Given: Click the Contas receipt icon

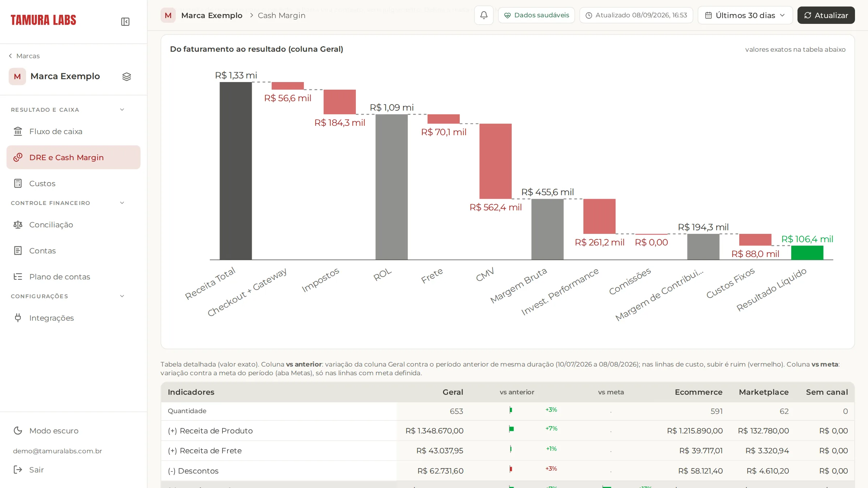Looking at the screenshot, I should [18, 251].
